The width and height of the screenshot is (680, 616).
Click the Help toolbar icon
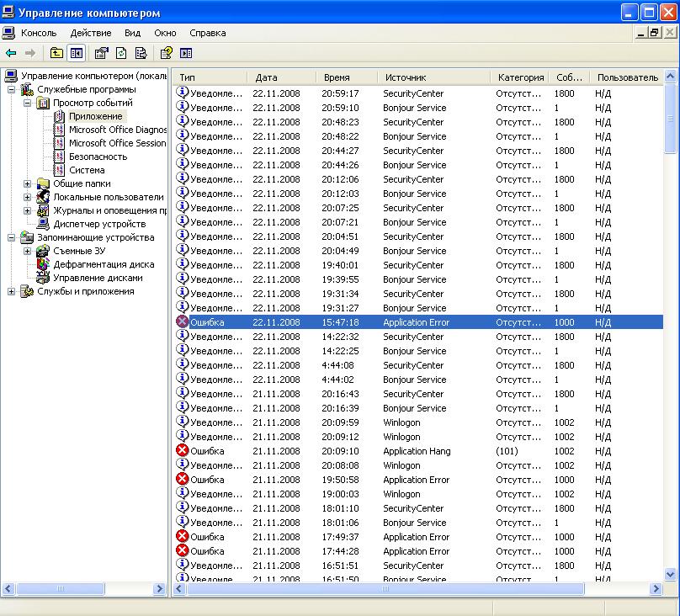pos(166,53)
